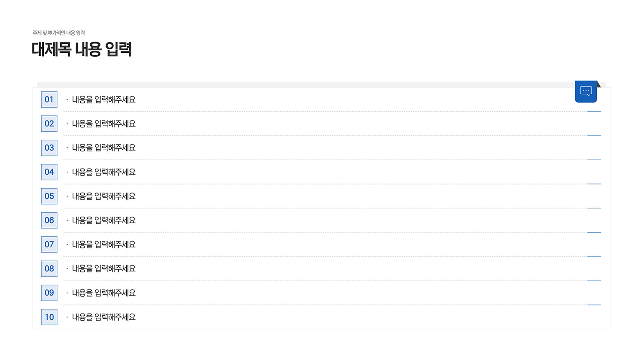Click the main title 대제목 내용 입력

[x=82, y=49]
